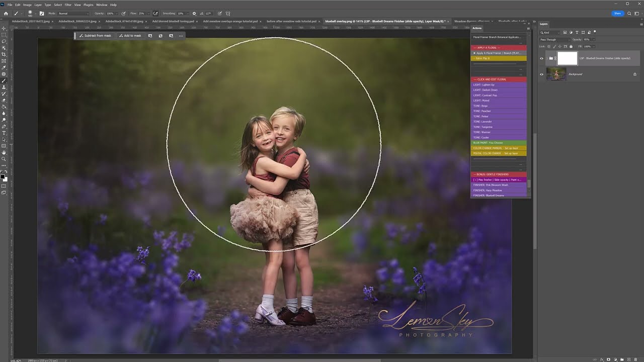Filter layers by adjustment layer icon
This screenshot has width=644, height=362.
point(571,32)
